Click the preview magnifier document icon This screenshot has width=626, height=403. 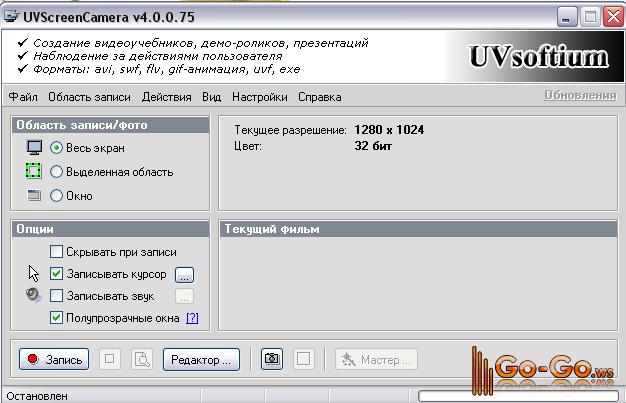142,359
